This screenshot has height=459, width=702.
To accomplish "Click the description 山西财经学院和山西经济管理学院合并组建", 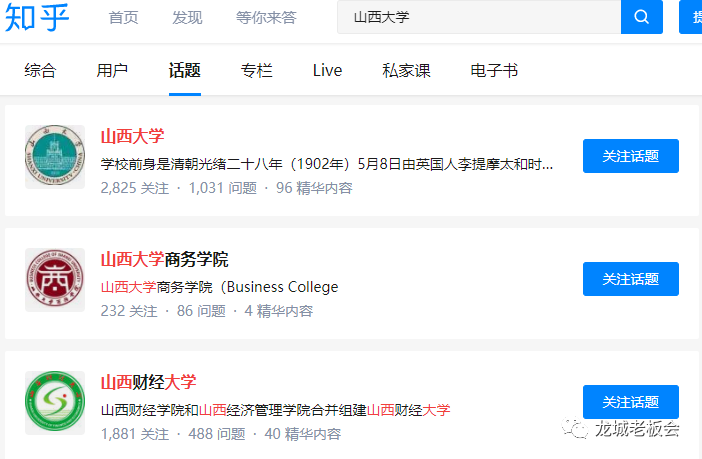I will 275,410.
